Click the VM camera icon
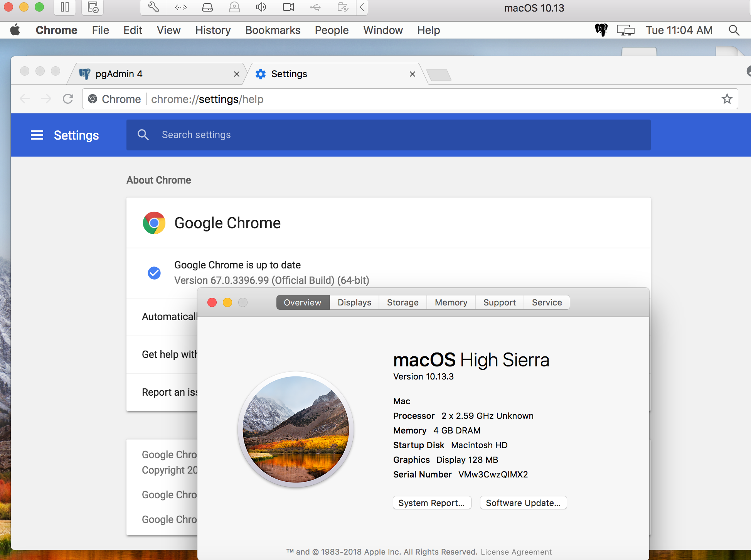This screenshot has width=751, height=560. click(288, 7)
